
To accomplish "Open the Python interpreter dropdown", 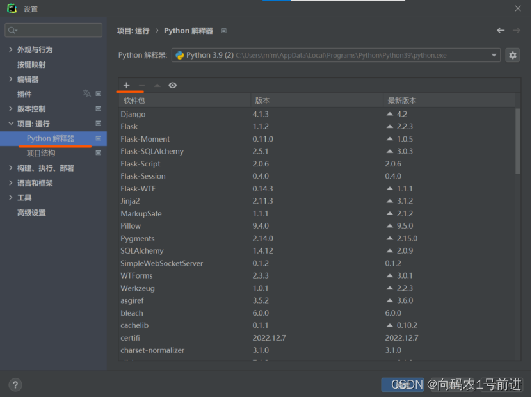I will [336, 55].
